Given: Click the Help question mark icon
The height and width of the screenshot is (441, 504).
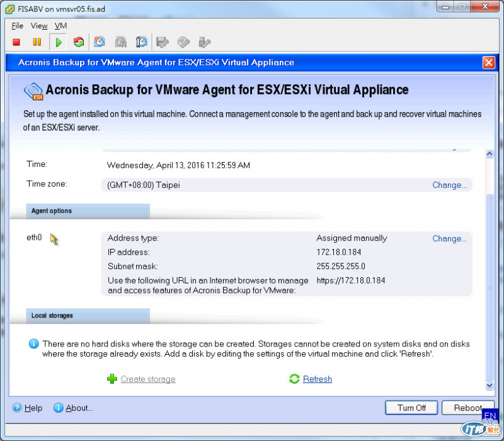Looking at the screenshot, I should (17, 408).
